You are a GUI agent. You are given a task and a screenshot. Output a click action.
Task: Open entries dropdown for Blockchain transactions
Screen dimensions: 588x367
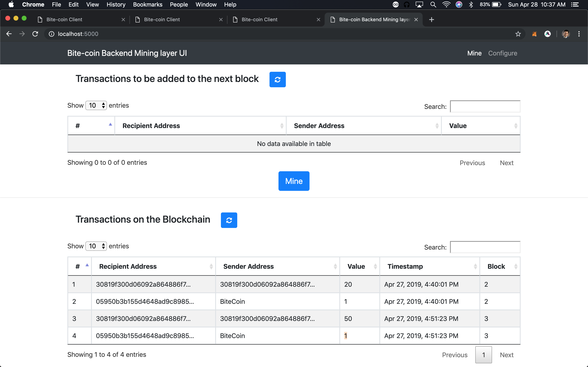(96, 246)
